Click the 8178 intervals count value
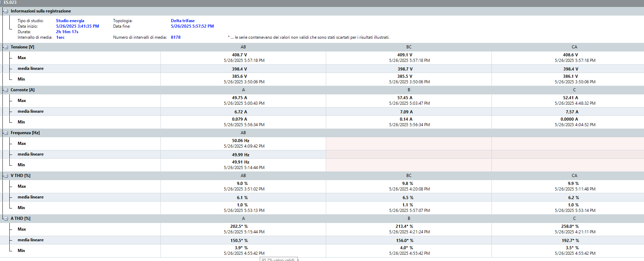This screenshot has width=644, height=261. click(x=176, y=37)
